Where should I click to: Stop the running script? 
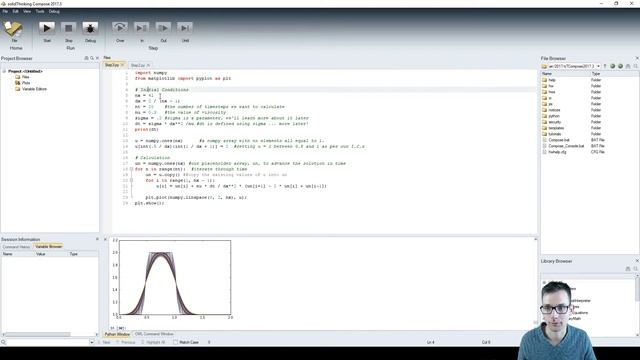click(69, 29)
